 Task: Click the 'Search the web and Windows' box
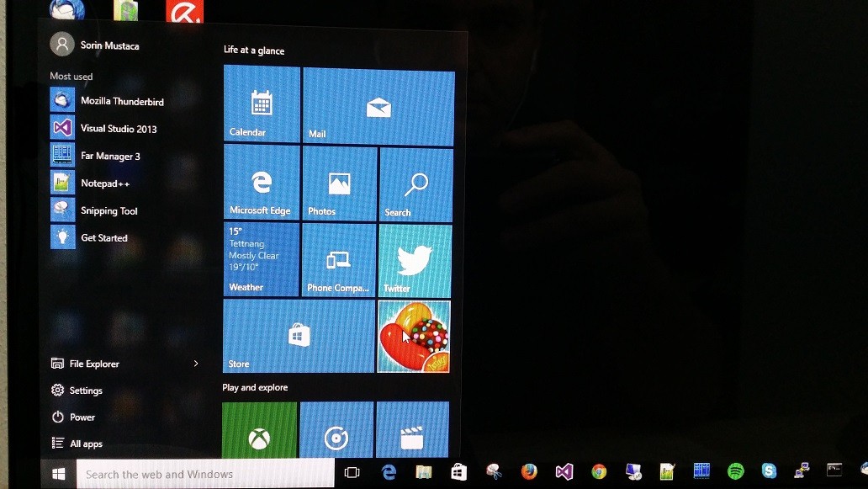point(205,474)
